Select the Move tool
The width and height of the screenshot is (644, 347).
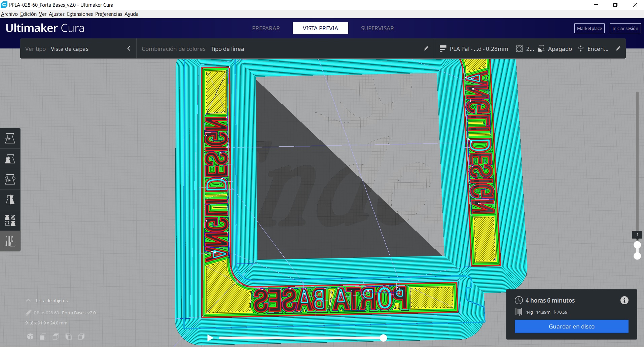[x=10, y=138]
